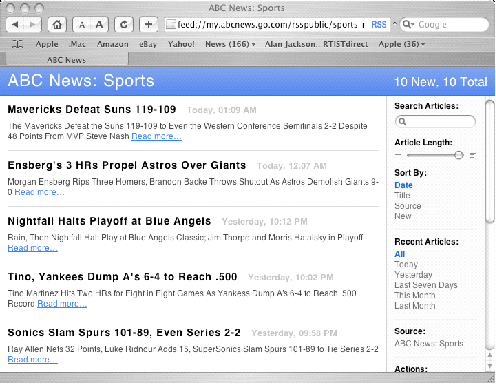
Task: Toggle the RSS button in the address bar
Action: [379, 25]
